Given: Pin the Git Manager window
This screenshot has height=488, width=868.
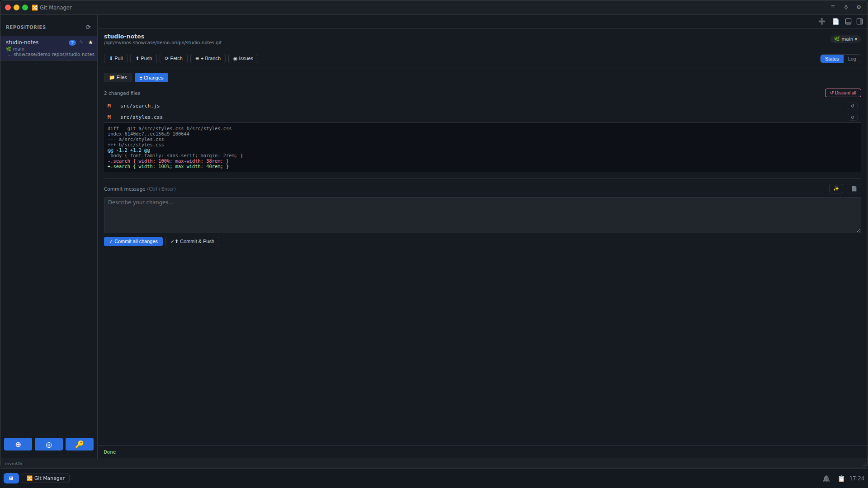Looking at the screenshot, I should click(846, 7).
